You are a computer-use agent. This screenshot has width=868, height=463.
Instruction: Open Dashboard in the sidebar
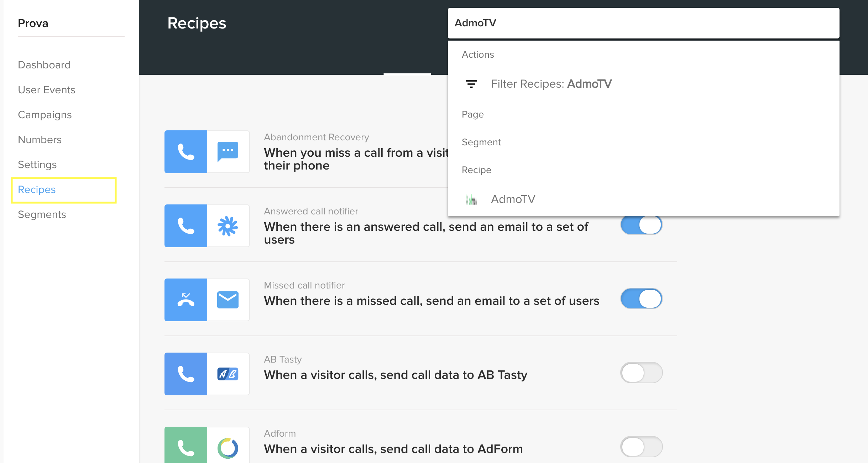coord(44,65)
